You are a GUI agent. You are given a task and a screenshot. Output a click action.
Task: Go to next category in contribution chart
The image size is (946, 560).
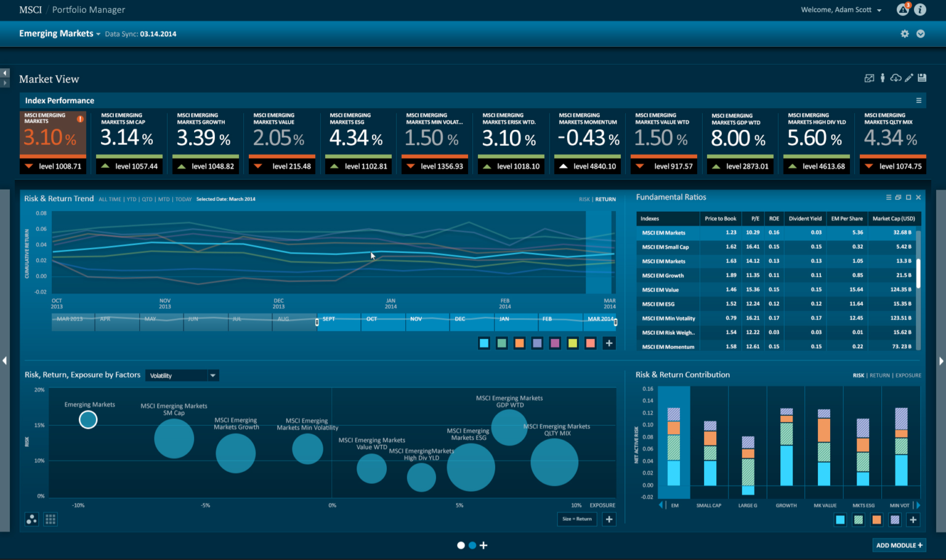pyautogui.click(x=918, y=505)
